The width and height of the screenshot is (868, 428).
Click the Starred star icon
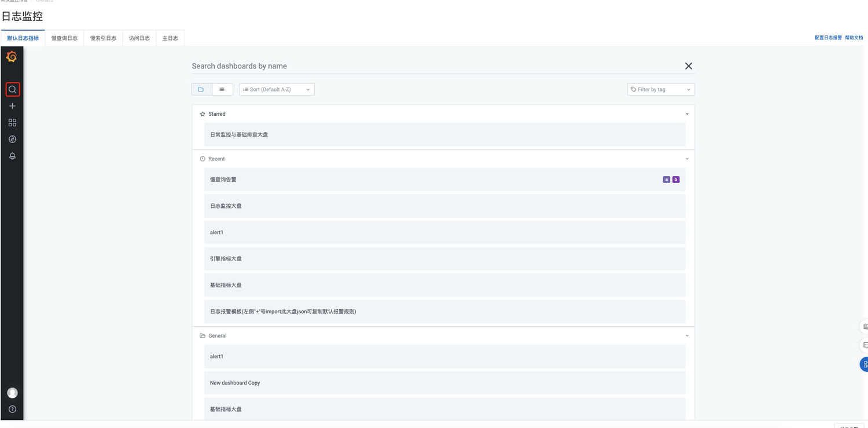pos(203,114)
